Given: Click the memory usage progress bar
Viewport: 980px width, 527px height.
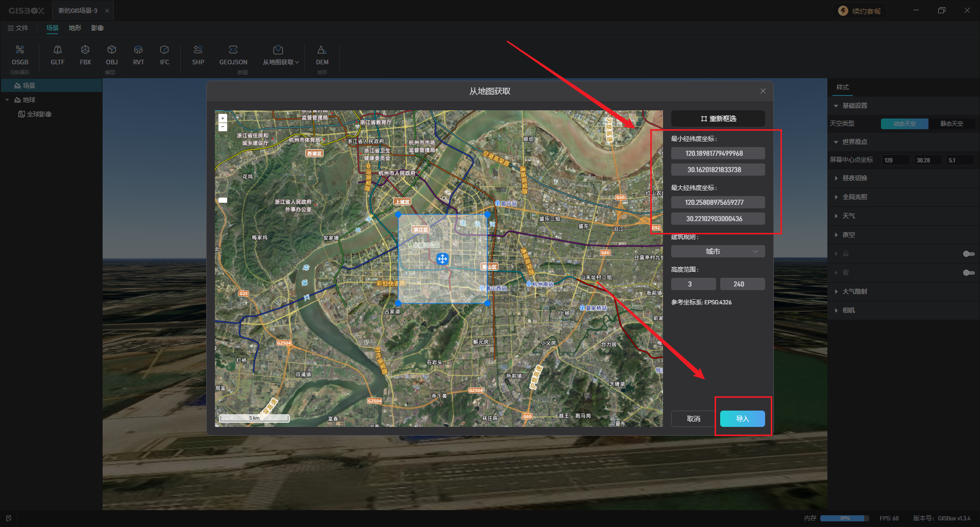Looking at the screenshot, I should (845, 518).
